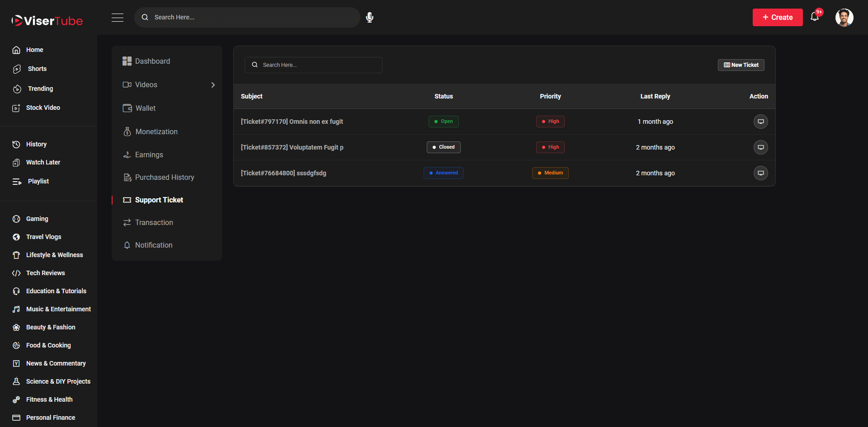Open the user profile avatar
This screenshot has height=427, width=868.
coord(844,18)
